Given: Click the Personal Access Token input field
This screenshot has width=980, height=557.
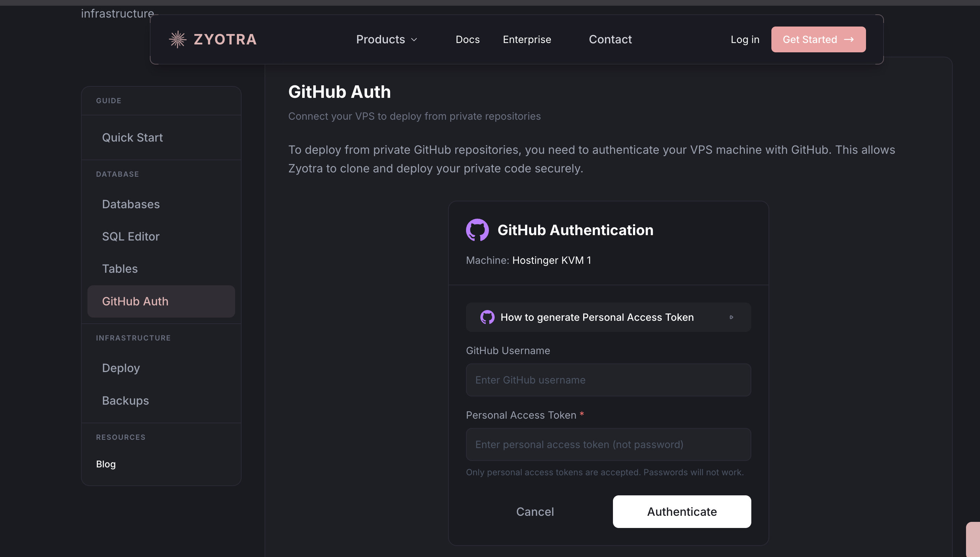Looking at the screenshot, I should (x=608, y=444).
